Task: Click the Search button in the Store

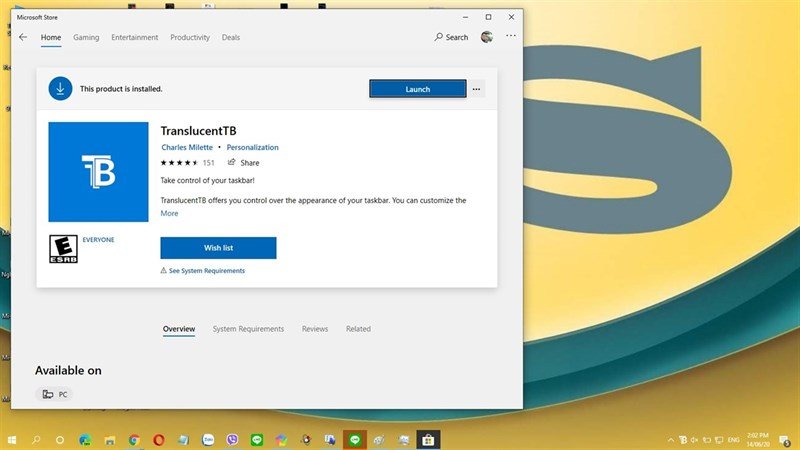Action: 451,37
